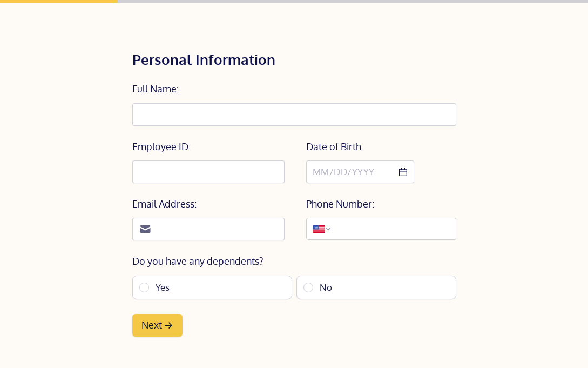The height and width of the screenshot is (368, 588).
Task: Click the US flag icon in Phone Number
Action: (319, 229)
